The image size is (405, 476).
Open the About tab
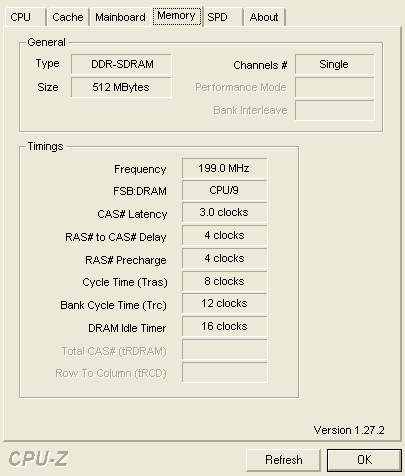point(264,17)
